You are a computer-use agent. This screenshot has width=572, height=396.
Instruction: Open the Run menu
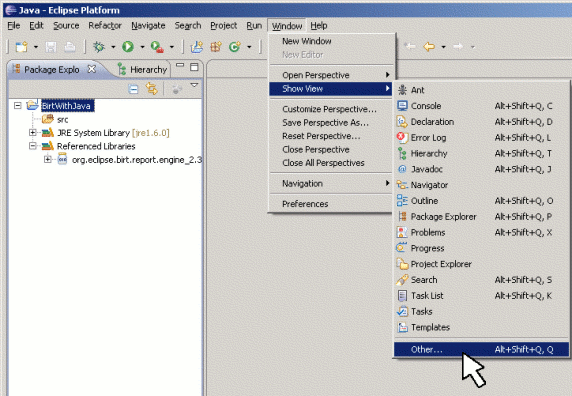(254, 26)
